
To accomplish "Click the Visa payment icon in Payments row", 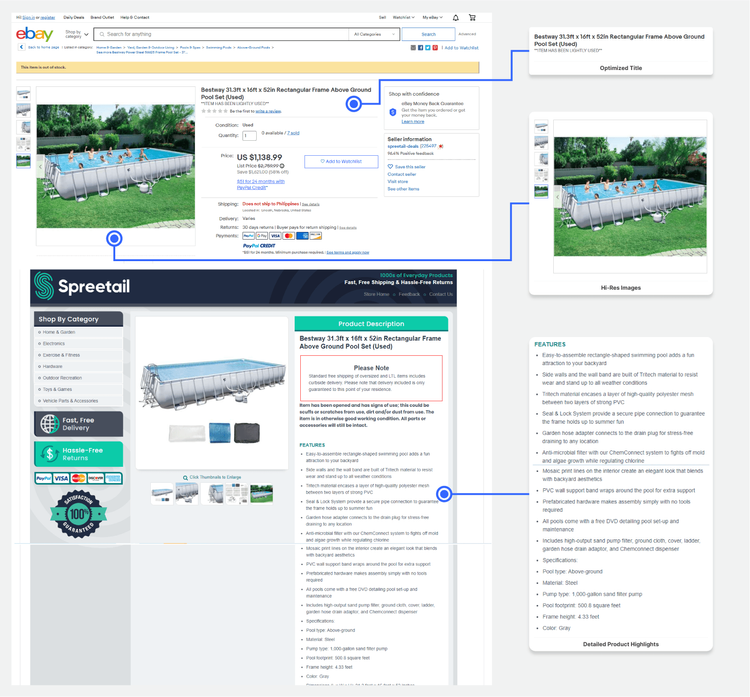I will [275, 236].
